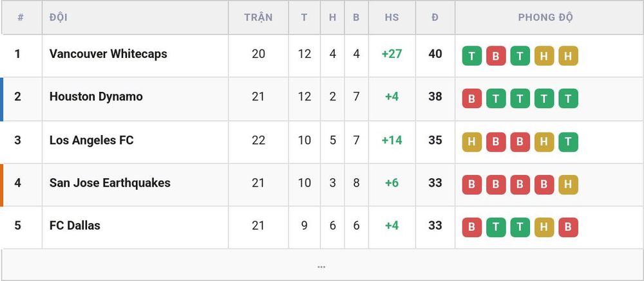The image size is (644, 281).
Task: Click the ĐỘI column header
Action: point(59,17)
